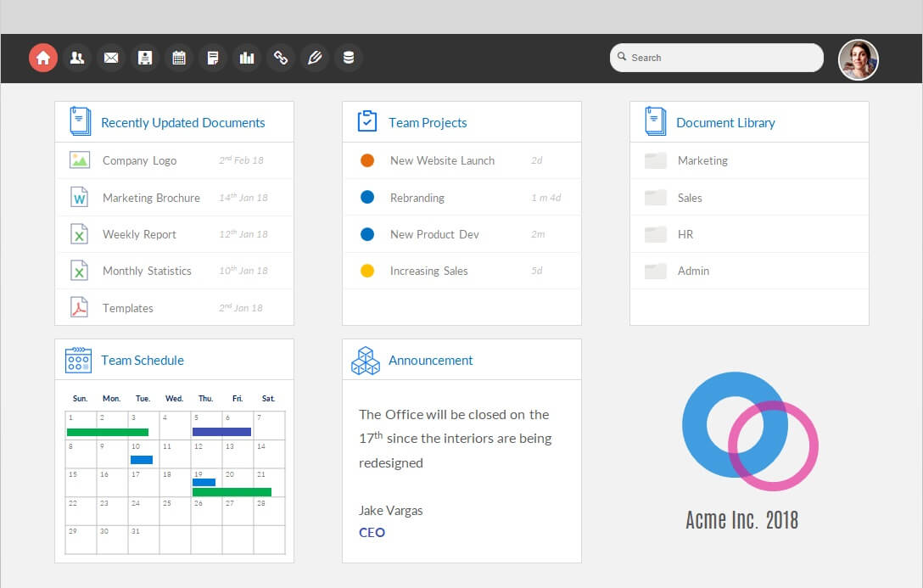The image size is (923, 588).
Task: Open the People contacts icon in navbar
Action: [x=77, y=58]
